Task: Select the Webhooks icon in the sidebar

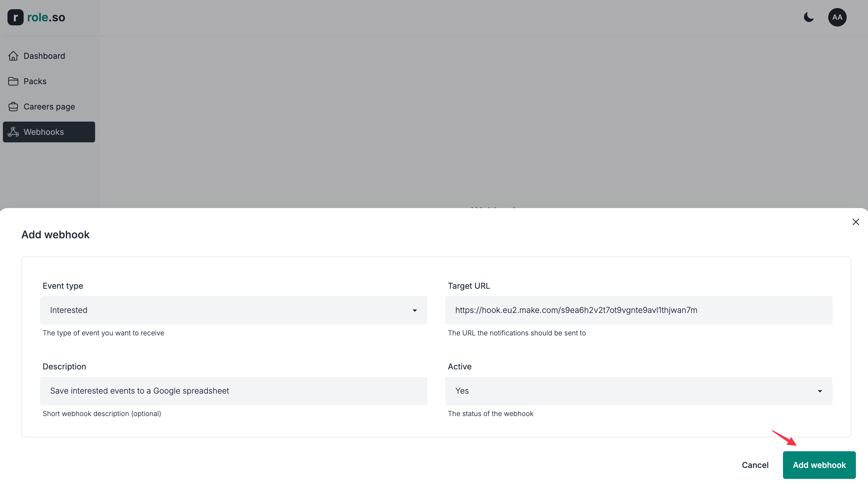Action: (14, 132)
